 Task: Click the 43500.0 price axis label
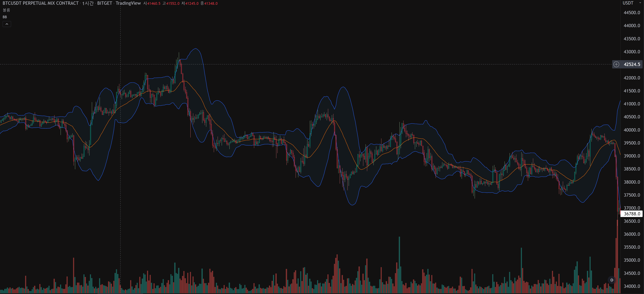pyautogui.click(x=632, y=39)
